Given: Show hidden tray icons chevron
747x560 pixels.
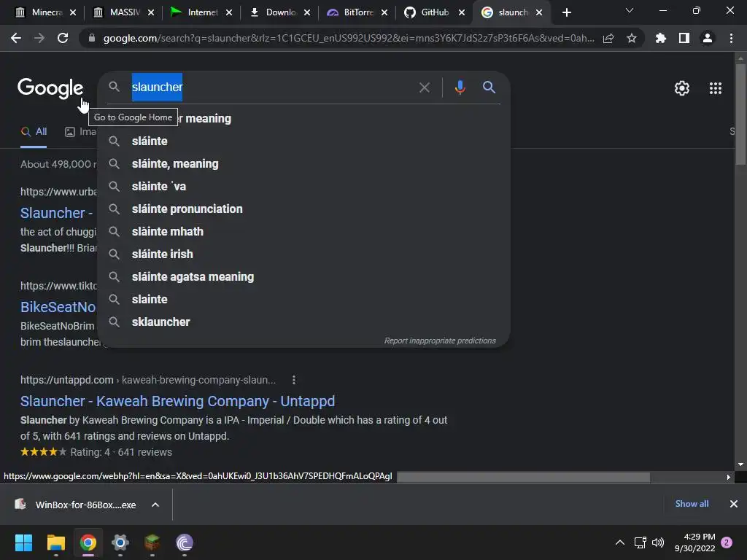Looking at the screenshot, I should coord(620,542).
